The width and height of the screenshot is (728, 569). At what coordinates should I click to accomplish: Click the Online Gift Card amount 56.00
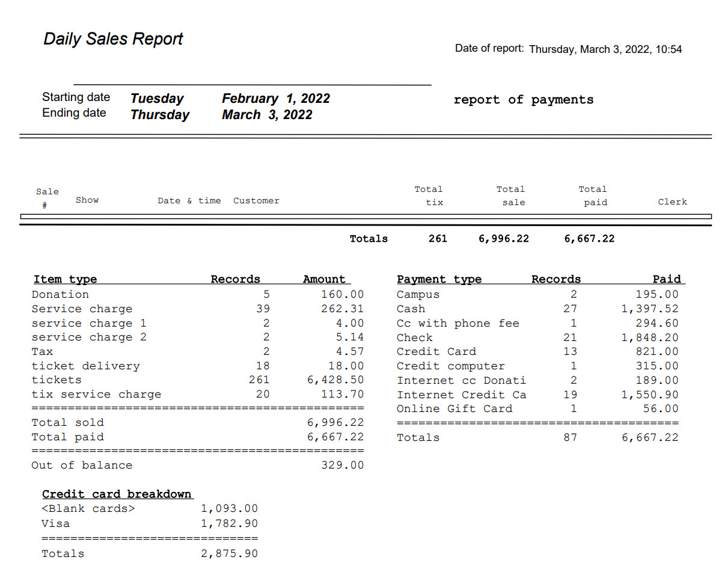click(664, 409)
